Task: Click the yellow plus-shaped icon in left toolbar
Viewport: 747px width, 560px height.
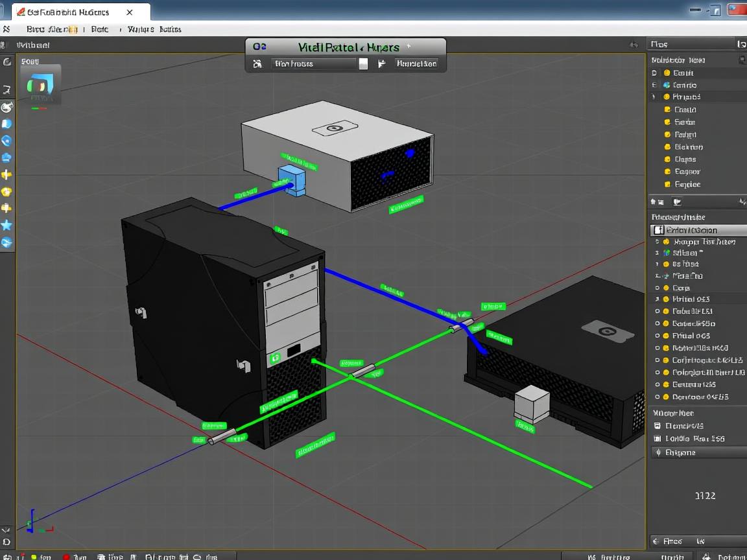Action: click(6, 175)
